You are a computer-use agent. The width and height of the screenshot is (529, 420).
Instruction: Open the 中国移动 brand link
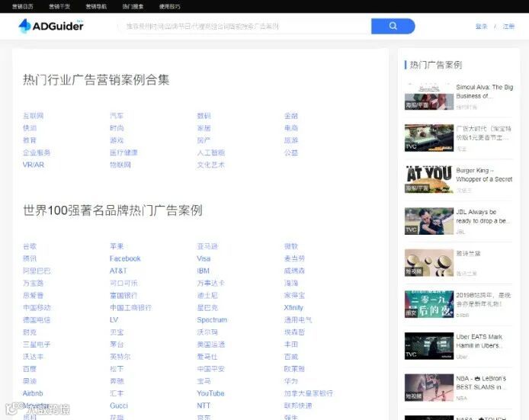(x=37, y=307)
